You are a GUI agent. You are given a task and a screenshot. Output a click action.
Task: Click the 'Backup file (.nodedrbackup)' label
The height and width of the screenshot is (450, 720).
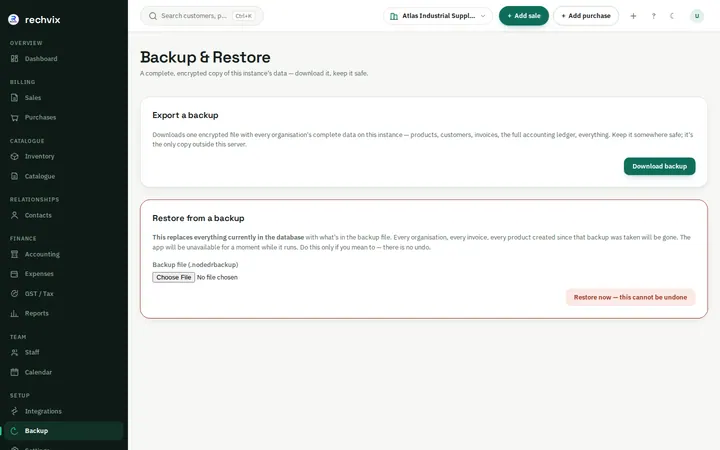pyautogui.click(x=195, y=265)
